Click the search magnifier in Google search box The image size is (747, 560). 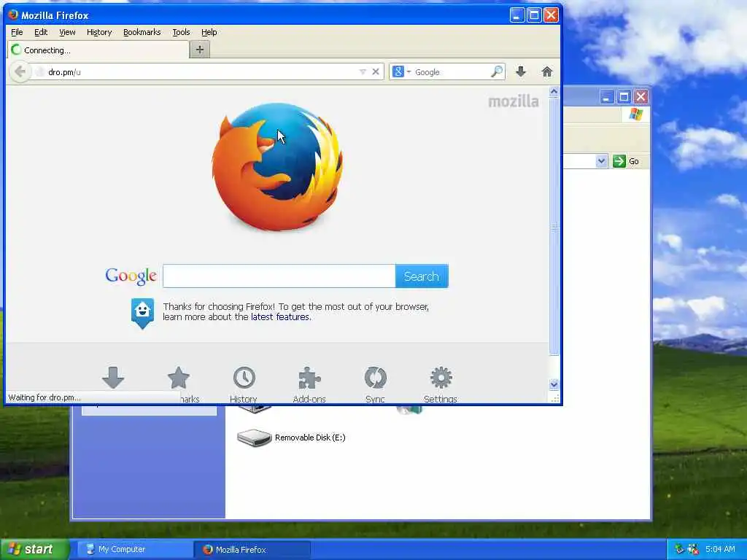496,72
